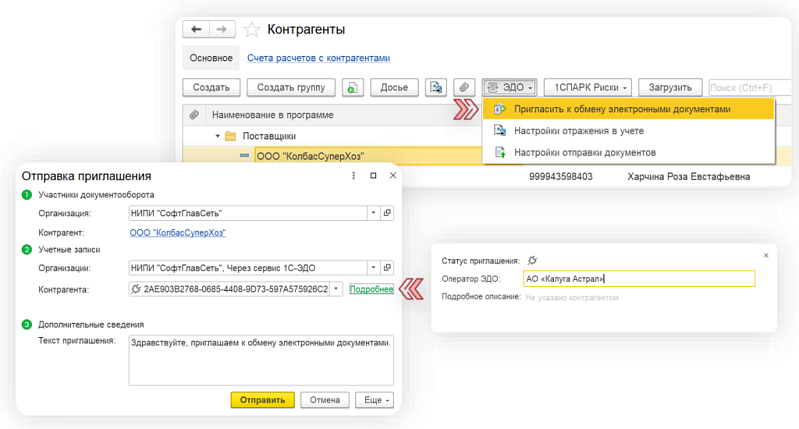Cancel with the Отмена button

(x=325, y=400)
